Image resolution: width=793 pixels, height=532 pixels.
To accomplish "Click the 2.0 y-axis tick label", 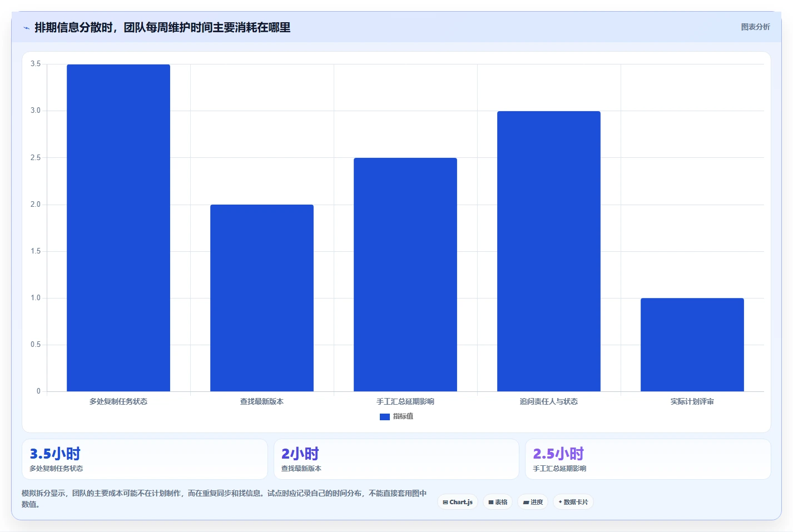I will [36, 205].
